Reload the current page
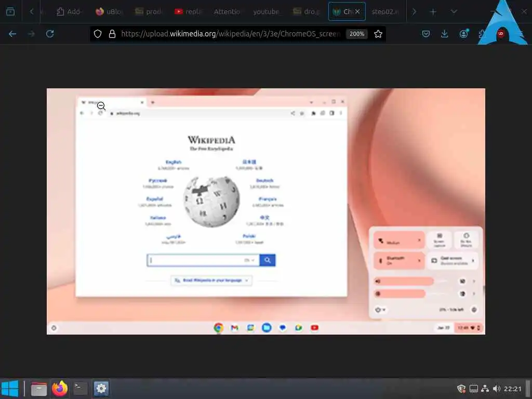This screenshot has height=399, width=532. pyautogui.click(x=50, y=34)
